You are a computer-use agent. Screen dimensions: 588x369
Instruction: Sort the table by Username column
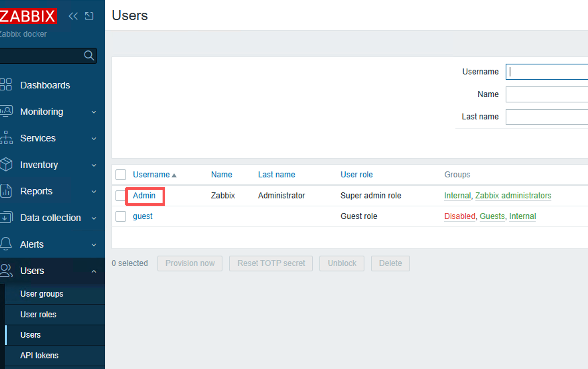click(x=151, y=175)
